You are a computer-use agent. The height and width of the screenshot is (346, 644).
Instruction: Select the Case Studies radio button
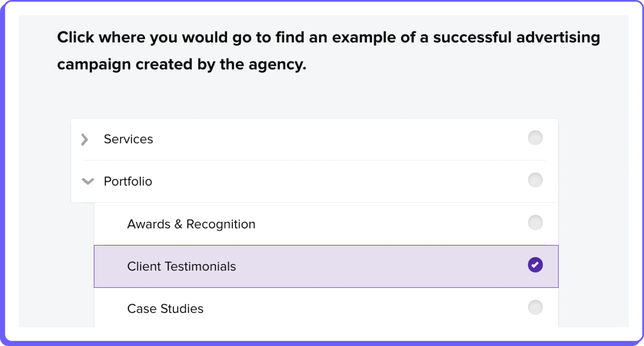tap(535, 307)
